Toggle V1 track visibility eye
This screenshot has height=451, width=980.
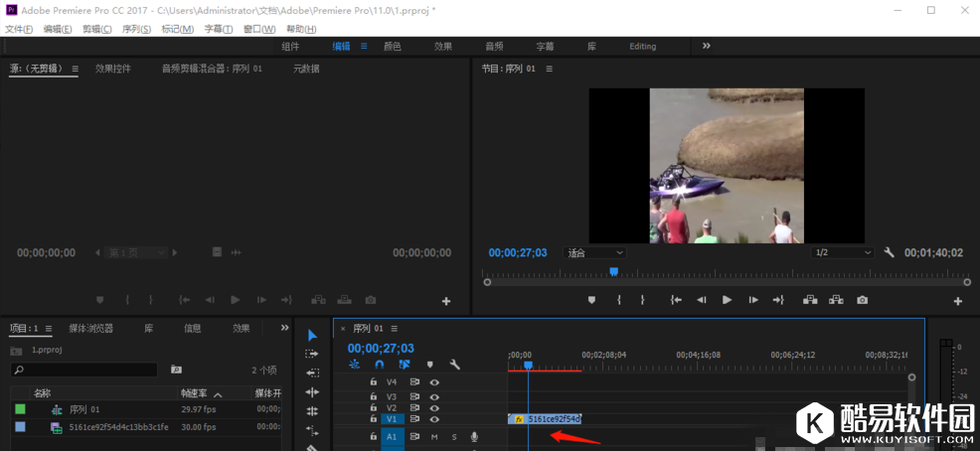[x=434, y=419]
